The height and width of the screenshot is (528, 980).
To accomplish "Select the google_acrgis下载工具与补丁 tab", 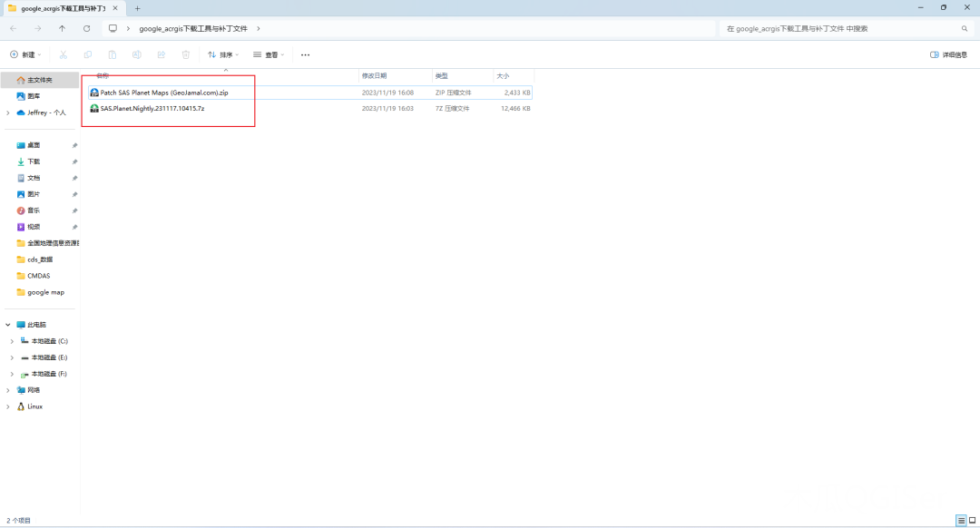I will (63, 9).
